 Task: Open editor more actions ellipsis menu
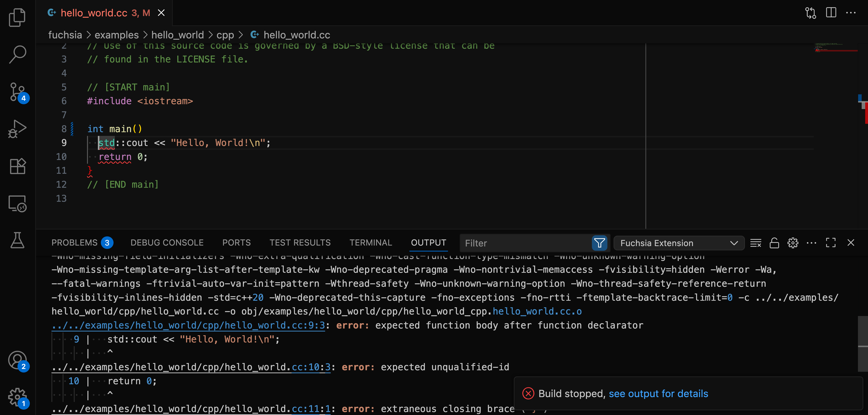(x=851, y=12)
